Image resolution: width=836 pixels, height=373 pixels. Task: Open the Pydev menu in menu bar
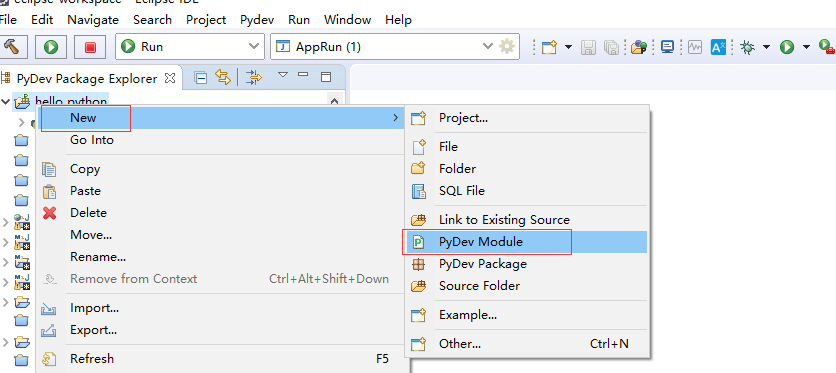click(x=257, y=20)
